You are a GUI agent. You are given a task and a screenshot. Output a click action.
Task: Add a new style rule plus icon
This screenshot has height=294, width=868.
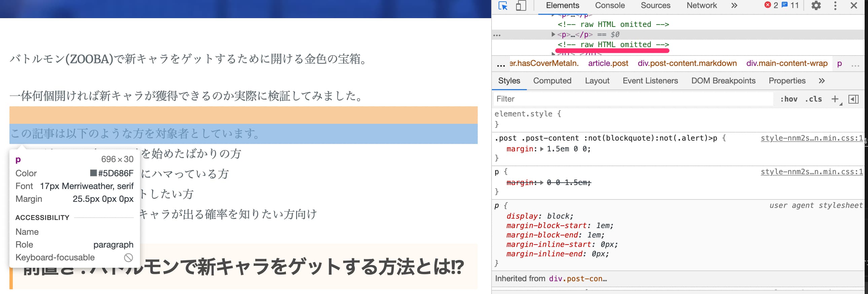click(x=835, y=99)
